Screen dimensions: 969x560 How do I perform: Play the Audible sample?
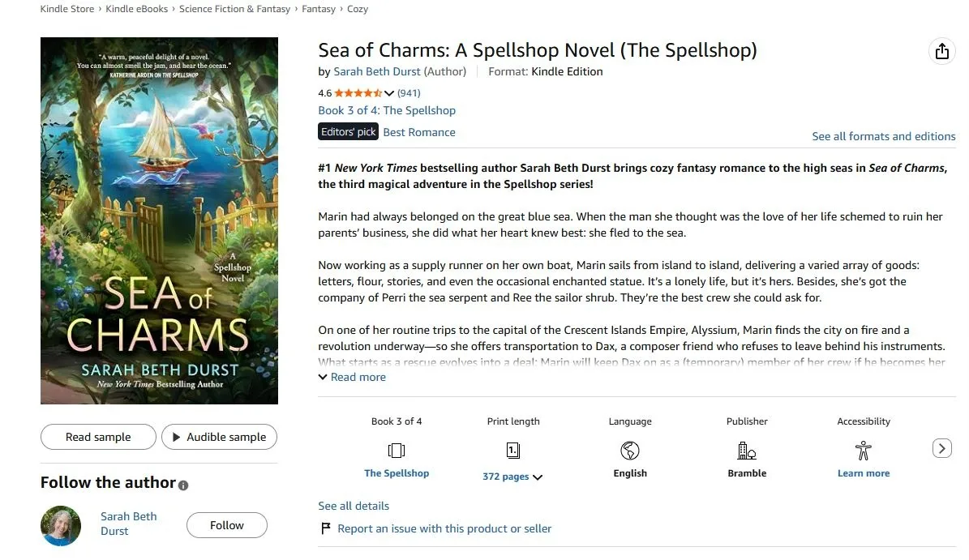[x=220, y=437]
